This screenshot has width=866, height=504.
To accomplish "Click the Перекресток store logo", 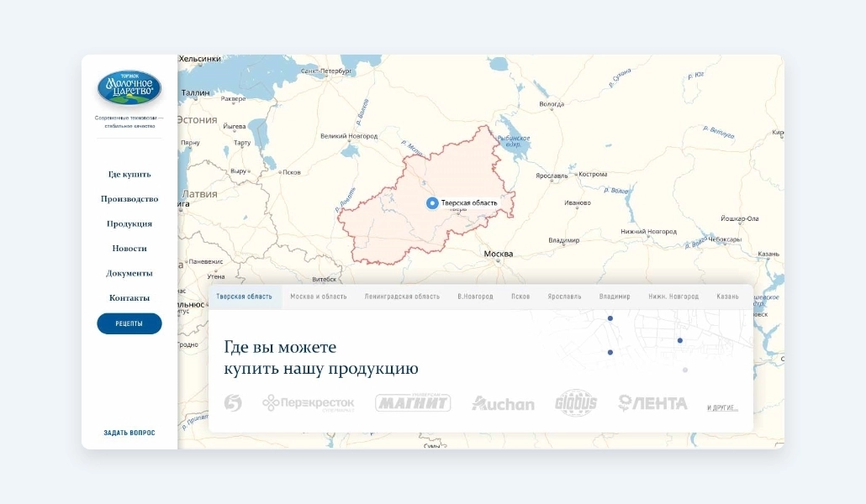I will click(309, 403).
